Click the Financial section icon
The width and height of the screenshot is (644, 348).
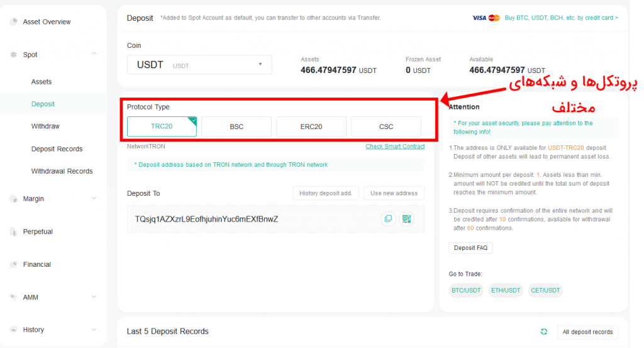point(14,264)
